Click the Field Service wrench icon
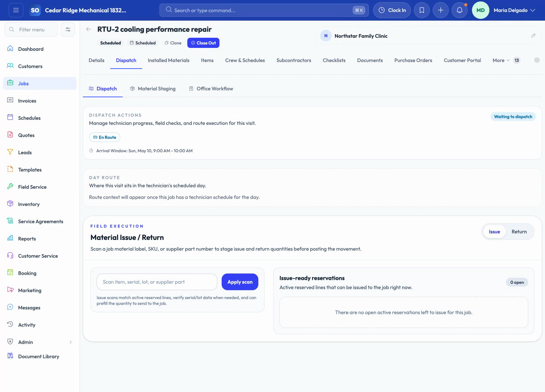 point(10,187)
